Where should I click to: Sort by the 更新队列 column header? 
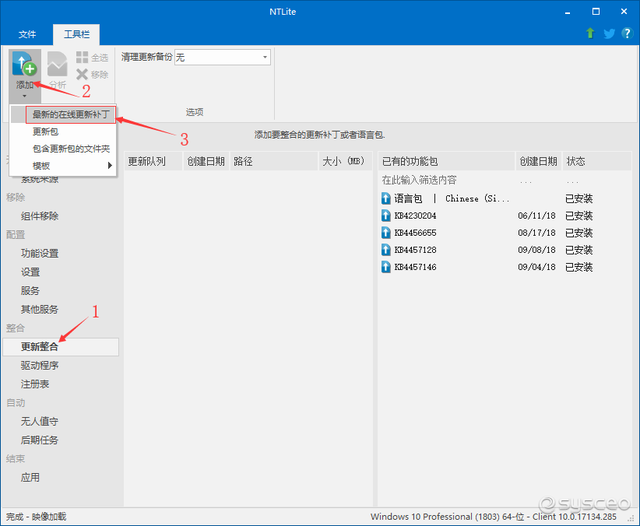pyautogui.click(x=153, y=161)
